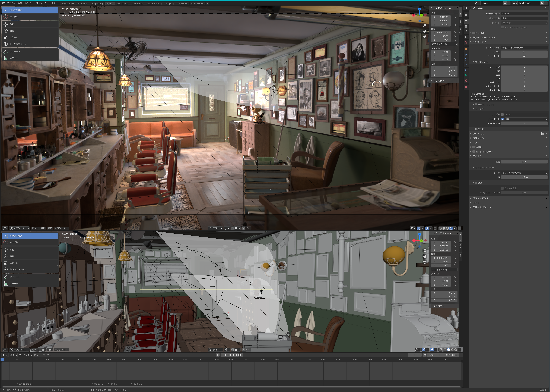Select the Move tool in top viewport

coord(12,24)
